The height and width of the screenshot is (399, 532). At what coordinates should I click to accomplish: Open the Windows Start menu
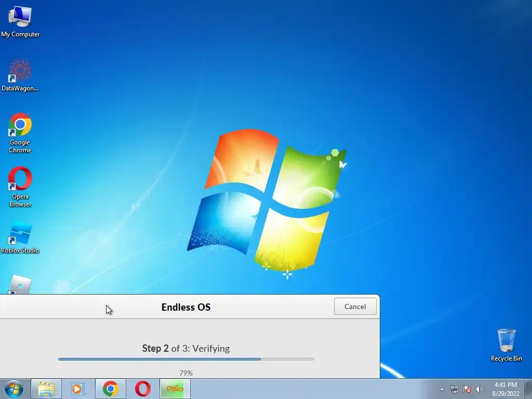(14, 389)
